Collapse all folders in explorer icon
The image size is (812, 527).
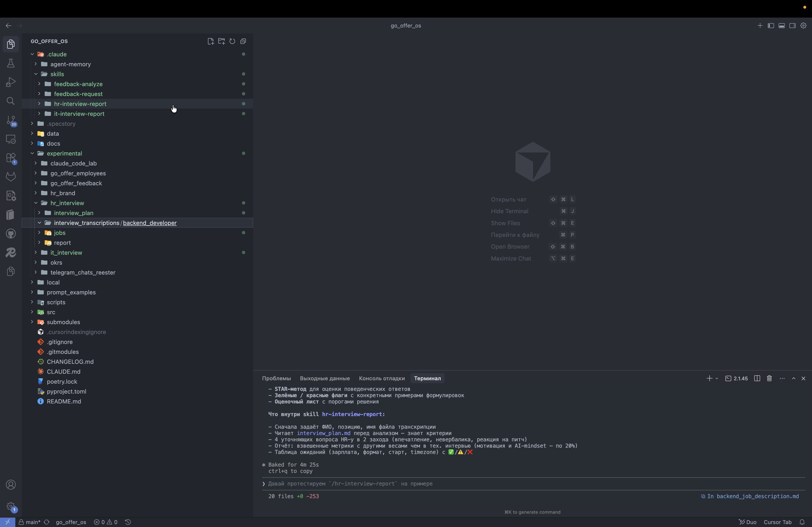tap(243, 41)
